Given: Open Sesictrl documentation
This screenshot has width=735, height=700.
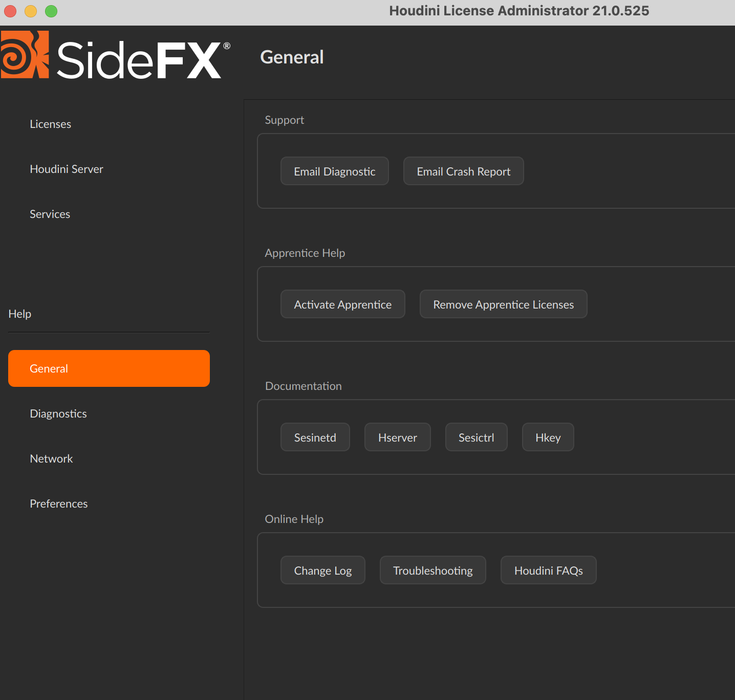Looking at the screenshot, I should pyautogui.click(x=477, y=437).
